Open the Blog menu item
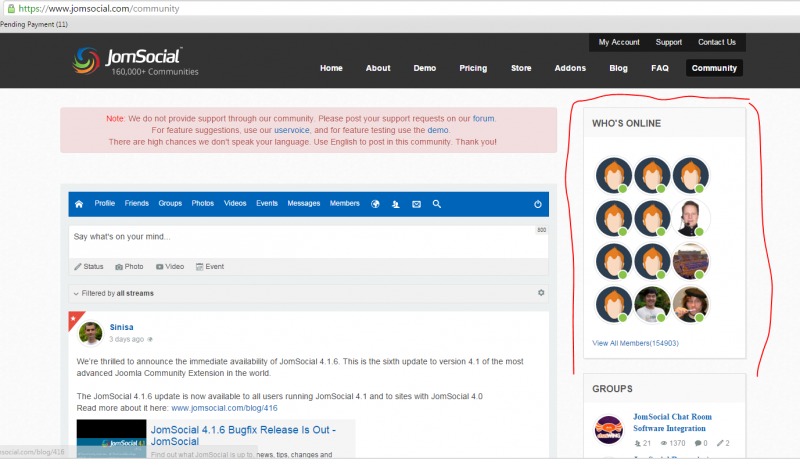 point(618,68)
